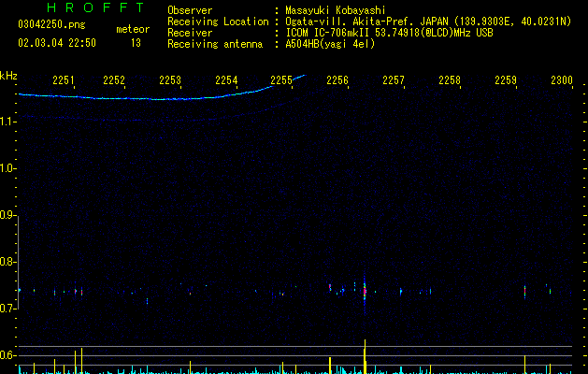Click time marker 2259
588x374 pixels.
[x=506, y=80]
